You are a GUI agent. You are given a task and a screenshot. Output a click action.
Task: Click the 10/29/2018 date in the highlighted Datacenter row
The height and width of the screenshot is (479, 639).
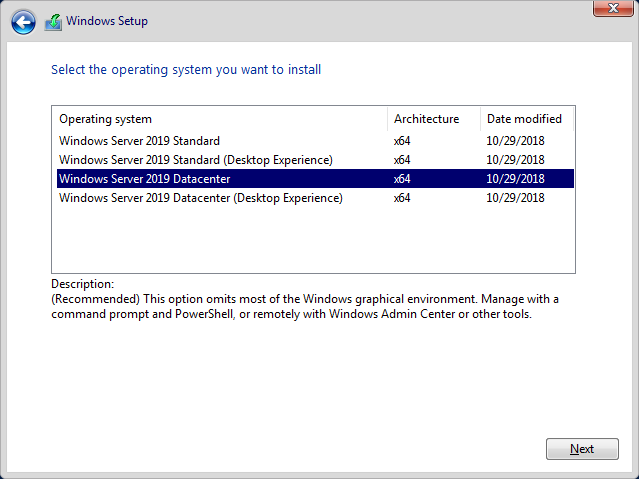pos(515,179)
